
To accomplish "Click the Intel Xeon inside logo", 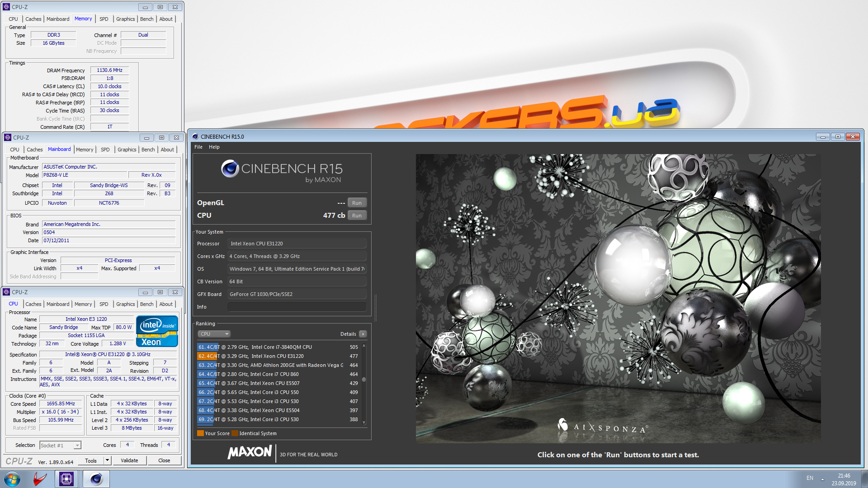I will 157,331.
